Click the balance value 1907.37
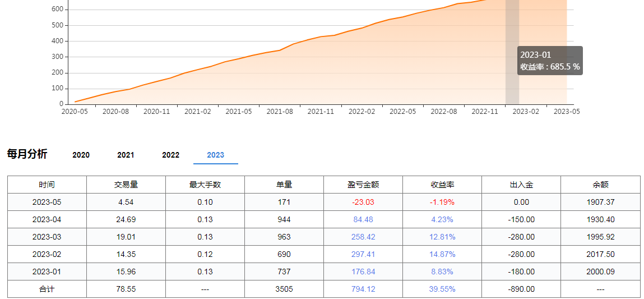 600,202
